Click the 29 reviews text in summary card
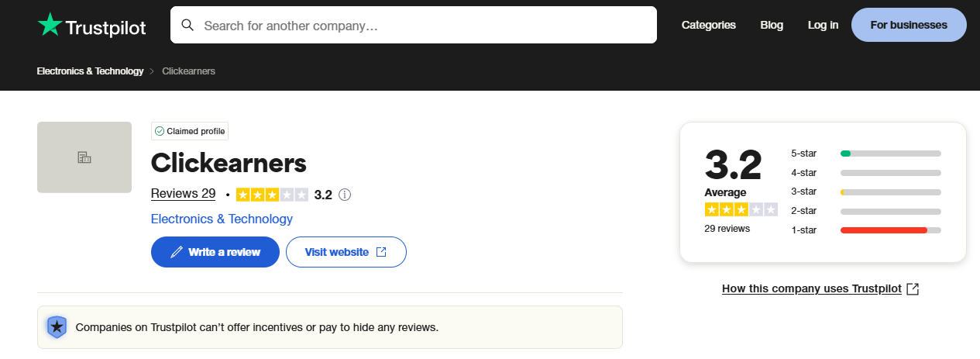The width and height of the screenshot is (980, 359). click(727, 229)
